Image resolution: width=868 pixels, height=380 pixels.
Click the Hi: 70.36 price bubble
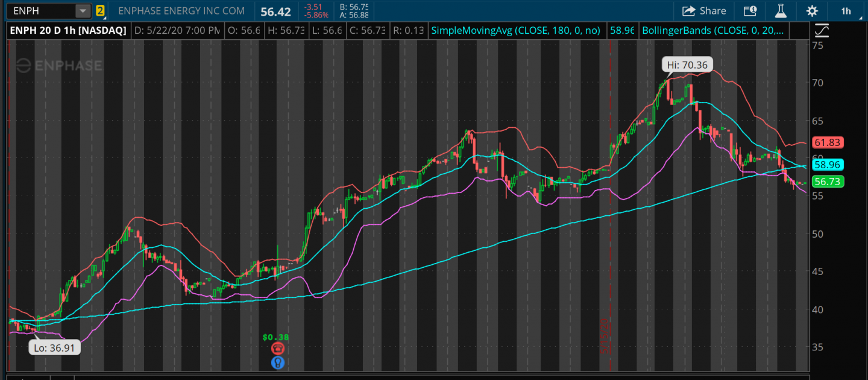click(687, 65)
